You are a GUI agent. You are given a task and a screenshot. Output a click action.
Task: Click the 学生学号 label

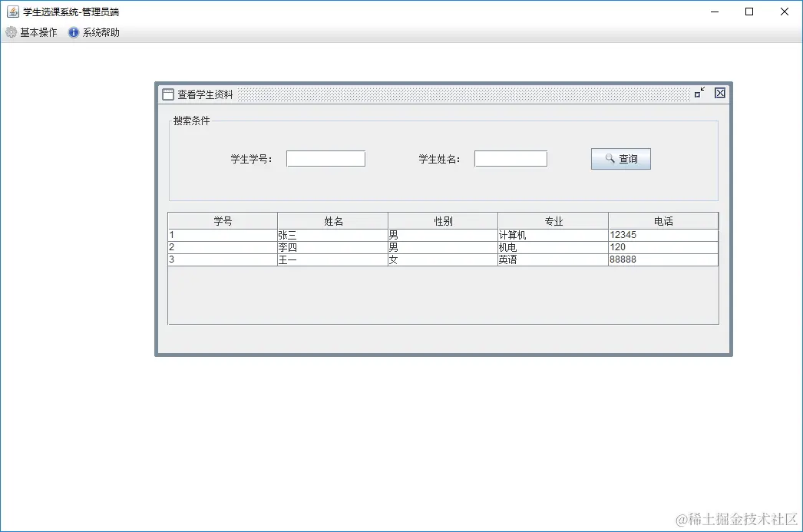(x=251, y=159)
